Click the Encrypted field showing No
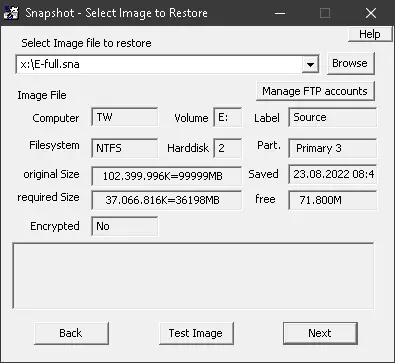395x363 pixels. pyautogui.click(x=125, y=226)
